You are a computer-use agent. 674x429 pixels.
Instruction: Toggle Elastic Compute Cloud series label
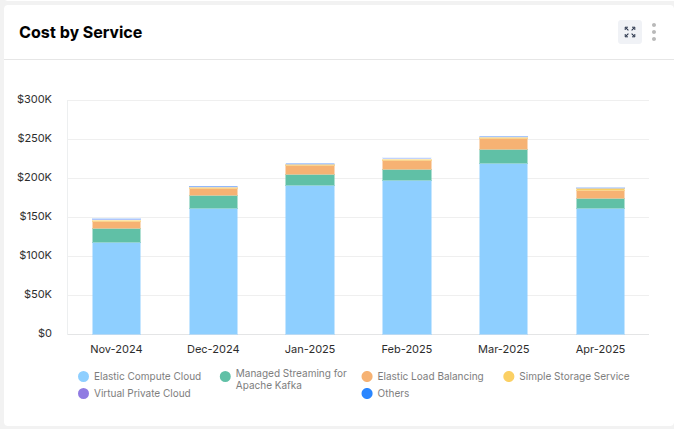[147, 377]
